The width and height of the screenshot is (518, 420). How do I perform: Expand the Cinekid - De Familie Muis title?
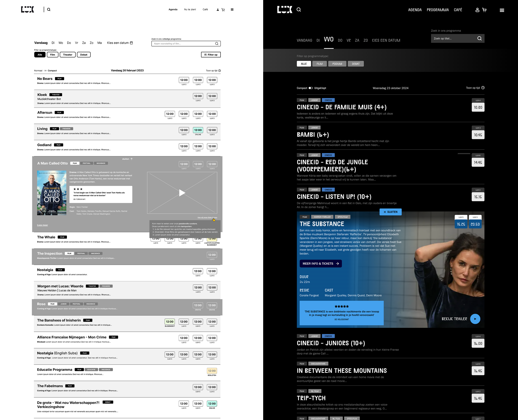(341, 107)
